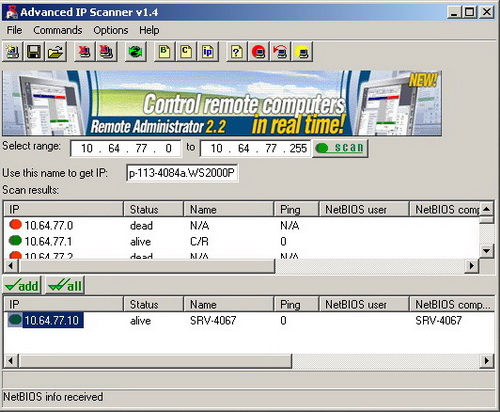Click the ip page toolbar icon

[208, 52]
